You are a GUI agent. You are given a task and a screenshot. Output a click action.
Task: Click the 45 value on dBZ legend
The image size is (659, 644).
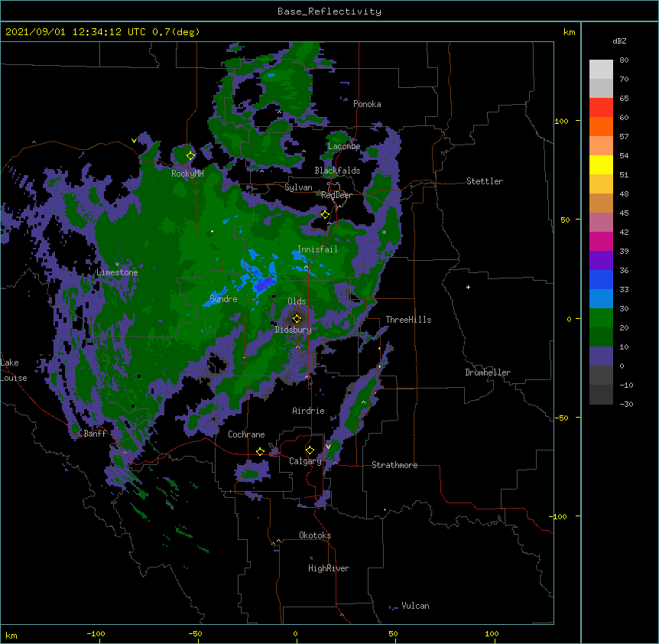point(624,213)
